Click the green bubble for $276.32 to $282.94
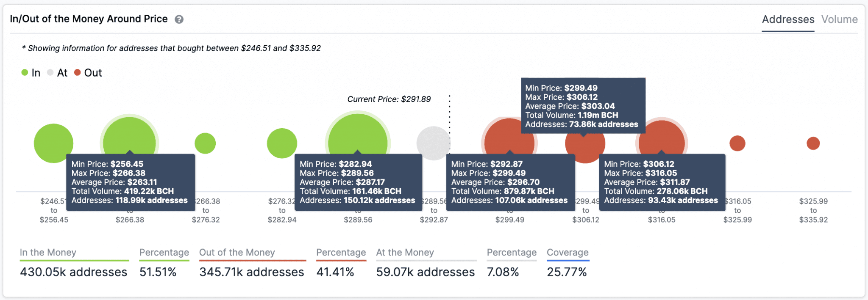This screenshot has width=868, height=300. [x=282, y=143]
